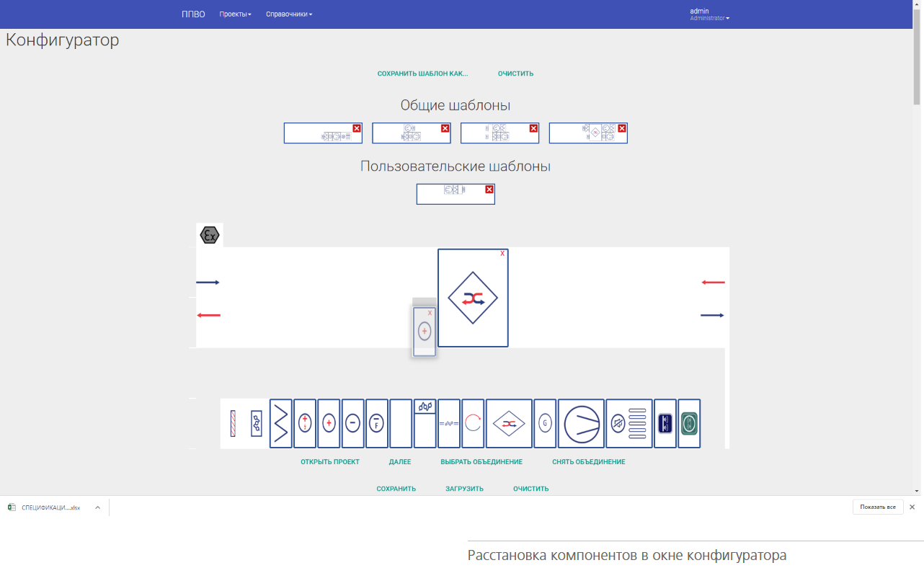The image size is (924, 586).
Task: Select the diamond recuperator placed on canvas
Action: 473,298
